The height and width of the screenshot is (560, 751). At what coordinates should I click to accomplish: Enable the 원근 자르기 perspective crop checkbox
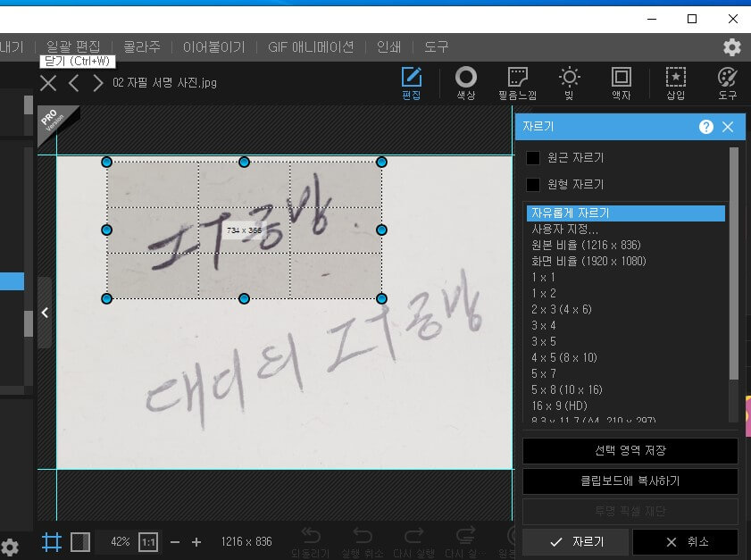(x=533, y=156)
